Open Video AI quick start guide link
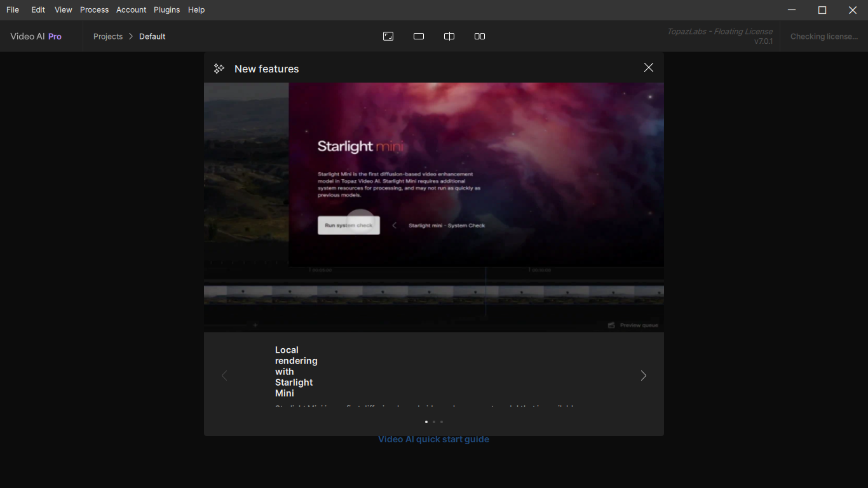This screenshot has height=488, width=868. (x=433, y=439)
